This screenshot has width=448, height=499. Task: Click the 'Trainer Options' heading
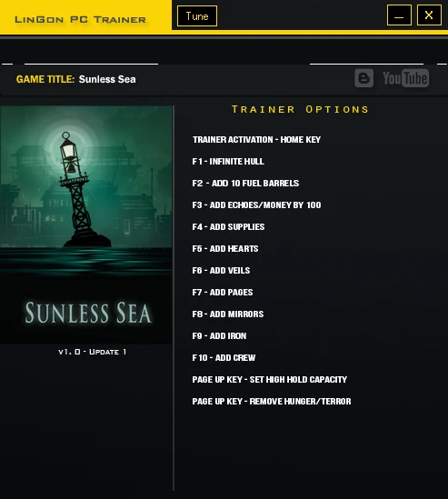coord(300,109)
